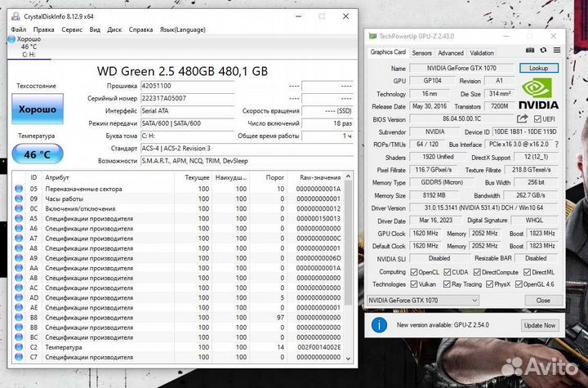Toggle the OpenCL checkbox

(414, 272)
